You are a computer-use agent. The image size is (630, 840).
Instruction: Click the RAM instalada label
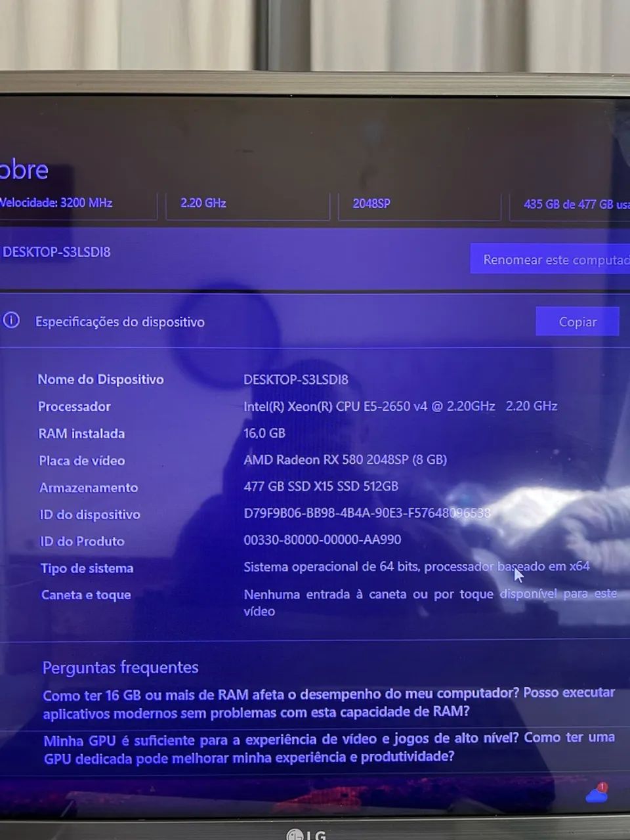click(x=81, y=434)
